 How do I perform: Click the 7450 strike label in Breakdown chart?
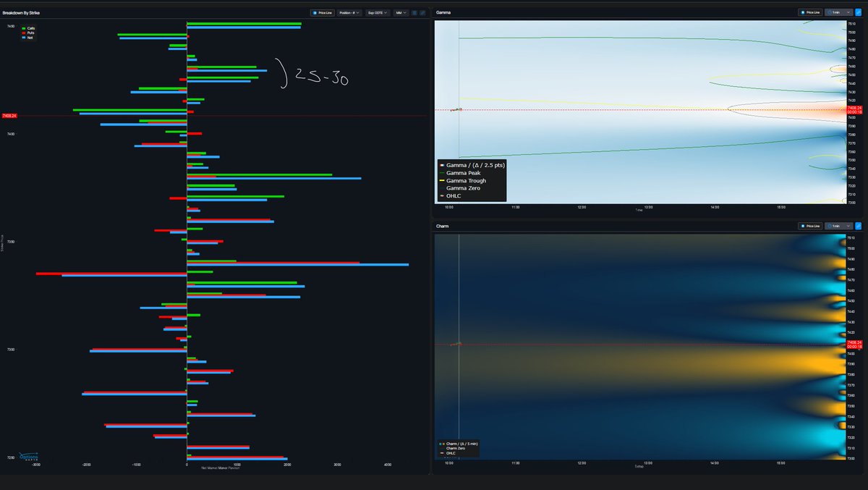tap(12, 27)
